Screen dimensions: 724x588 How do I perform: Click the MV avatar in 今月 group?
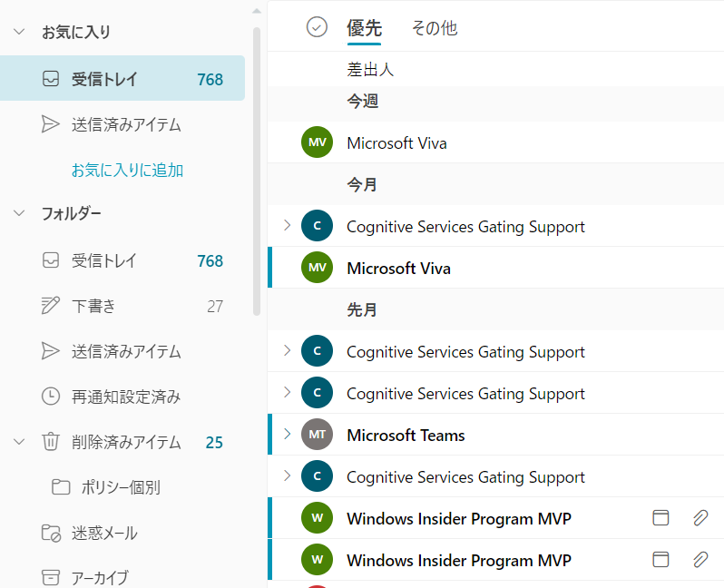(317, 268)
